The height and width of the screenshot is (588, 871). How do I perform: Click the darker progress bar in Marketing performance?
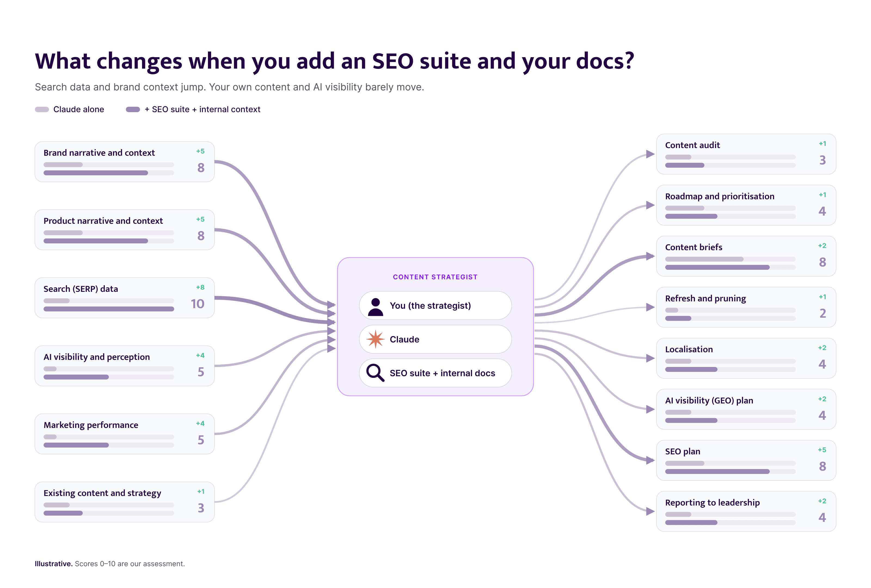tap(76, 445)
